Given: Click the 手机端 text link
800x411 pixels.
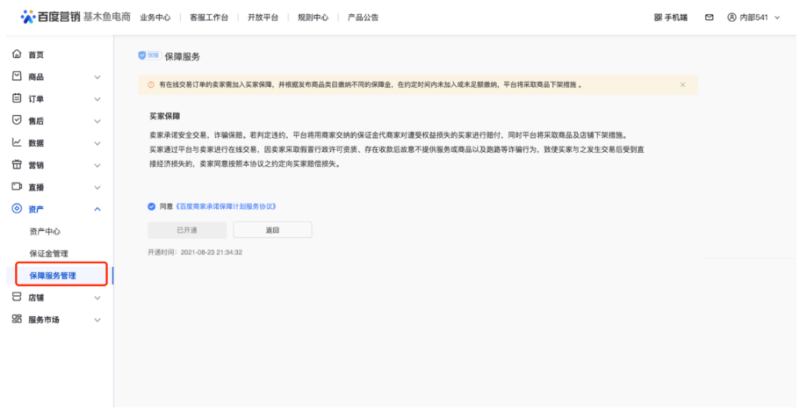Looking at the screenshot, I should point(676,17).
